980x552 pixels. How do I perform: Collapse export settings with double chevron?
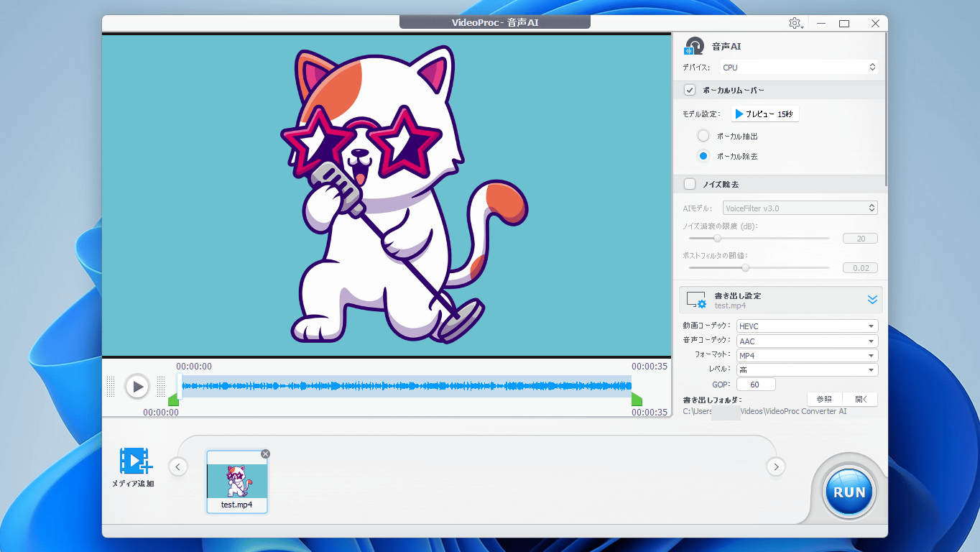872,300
